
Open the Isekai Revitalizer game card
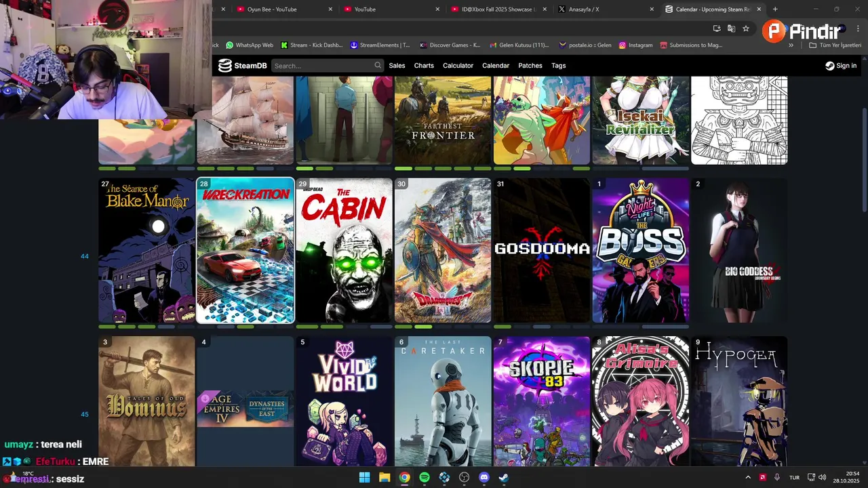pos(641,120)
